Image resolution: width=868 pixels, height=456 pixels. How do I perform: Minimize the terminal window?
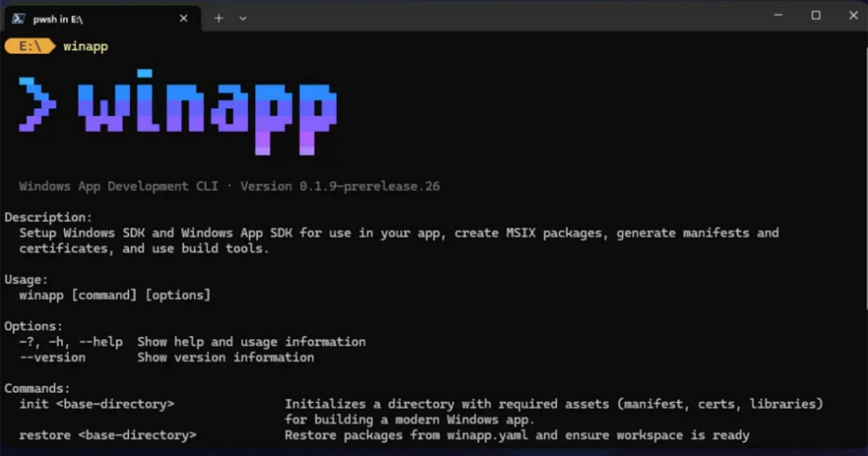coord(778,14)
